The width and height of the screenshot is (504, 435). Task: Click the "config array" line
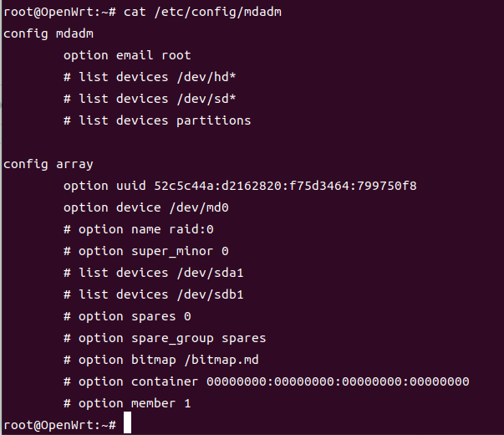point(48,164)
